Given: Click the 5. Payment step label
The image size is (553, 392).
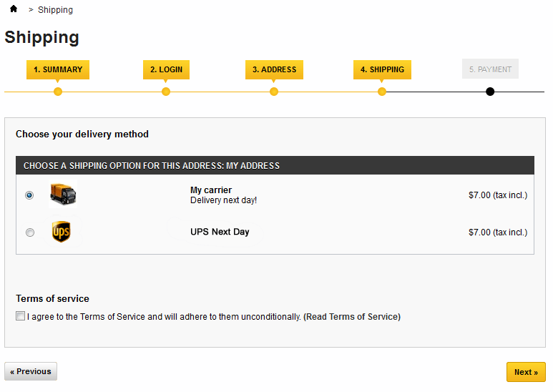Looking at the screenshot, I should coord(490,69).
